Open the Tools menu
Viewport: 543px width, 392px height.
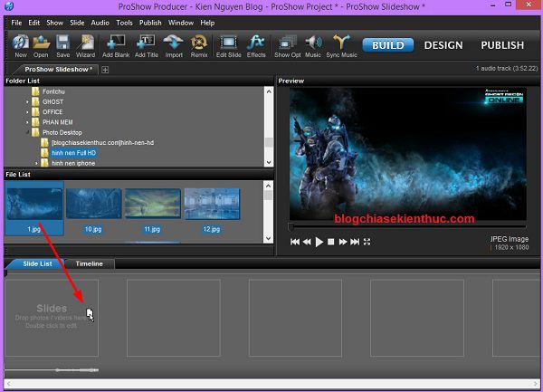point(124,23)
